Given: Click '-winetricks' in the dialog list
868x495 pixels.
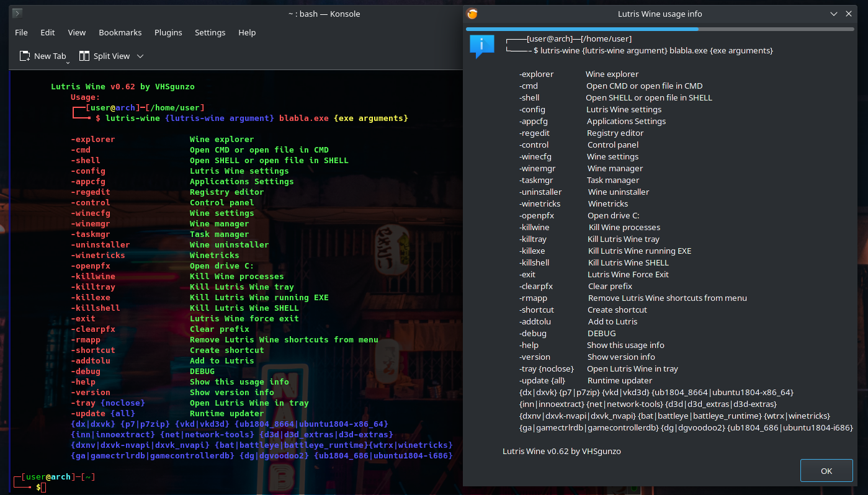Looking at the screenshot, I should click(x=540, y=203).
